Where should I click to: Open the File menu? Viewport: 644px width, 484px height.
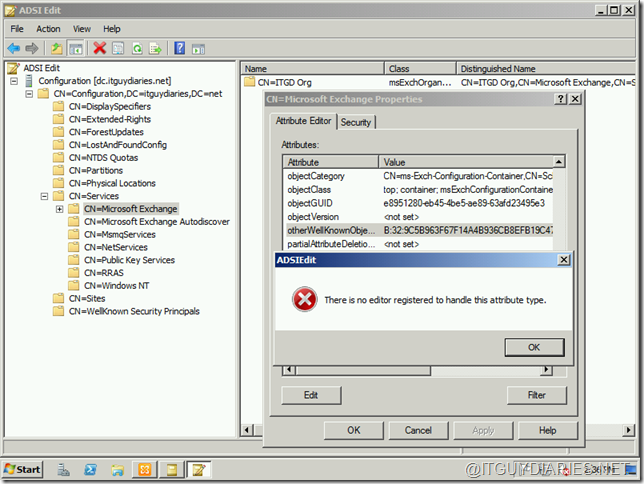(x=17, y=29)
